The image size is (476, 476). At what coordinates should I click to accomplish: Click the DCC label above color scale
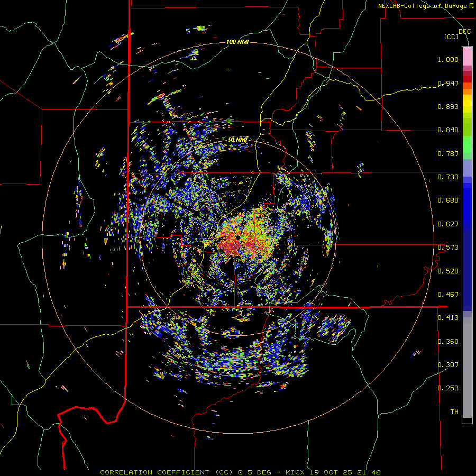[x=464, y=32]
